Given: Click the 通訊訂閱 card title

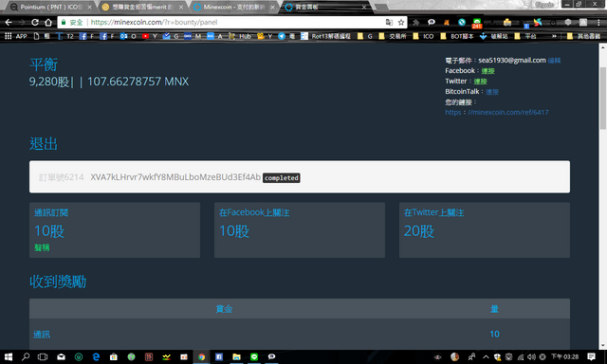Looking at the screenshot, I should (51, 212).
